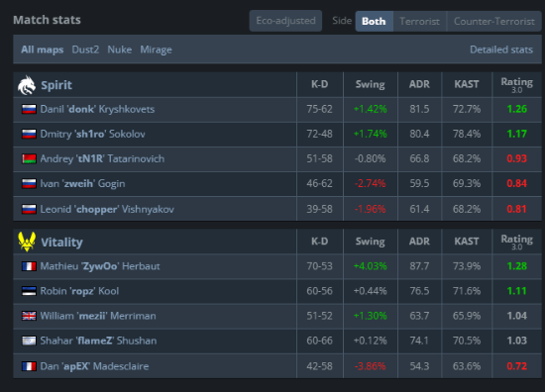Click donk's 81.5 ADR value
The width and height of the screenshot is (545, 392).
point(419,109)
